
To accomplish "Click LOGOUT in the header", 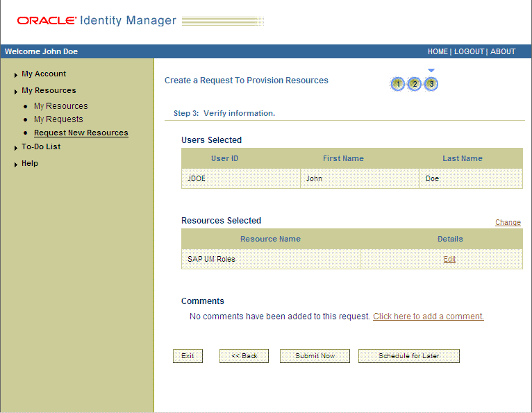I will [469, 51].
